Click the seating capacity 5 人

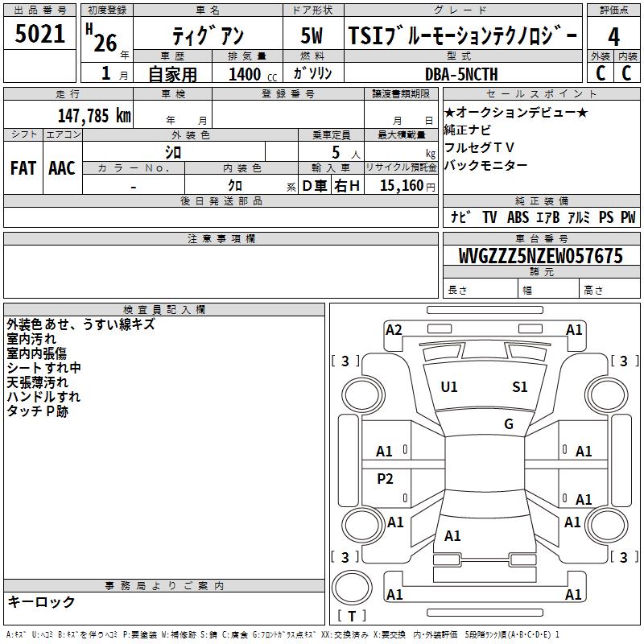tap(345, 153)
